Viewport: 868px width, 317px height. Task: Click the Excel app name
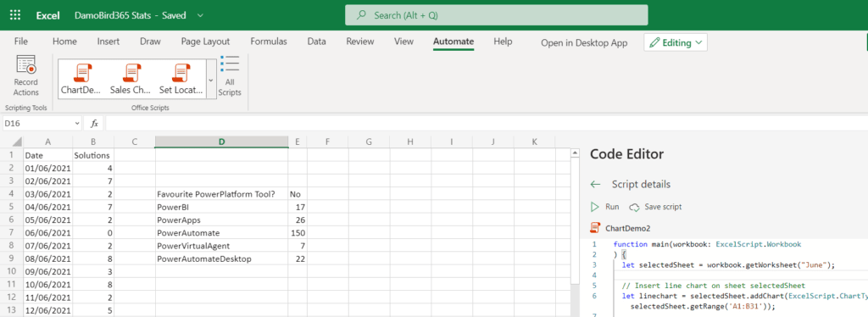pyautogui.click(x=47, y=15)
